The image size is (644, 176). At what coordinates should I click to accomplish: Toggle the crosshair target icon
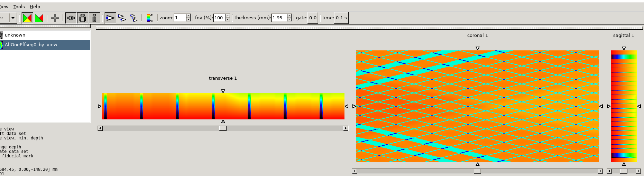tap(55, 18)
